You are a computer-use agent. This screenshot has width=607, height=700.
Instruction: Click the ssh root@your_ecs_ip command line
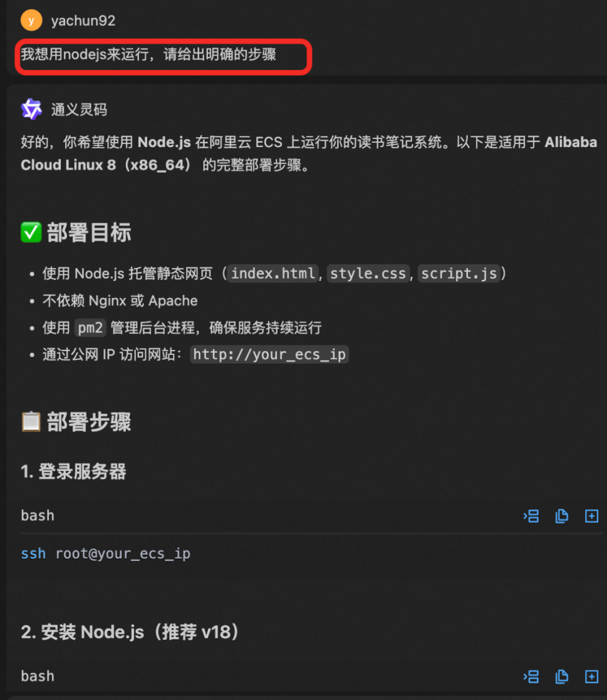106,553
